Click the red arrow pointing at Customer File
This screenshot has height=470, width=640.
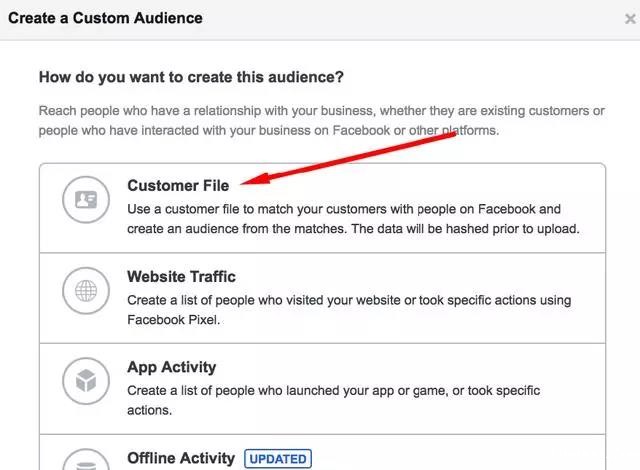[350, 158]
